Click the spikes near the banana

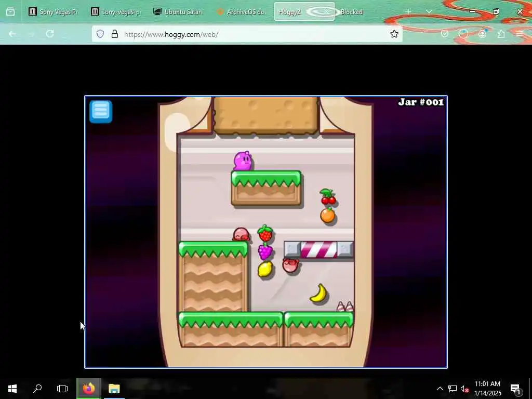345,307
